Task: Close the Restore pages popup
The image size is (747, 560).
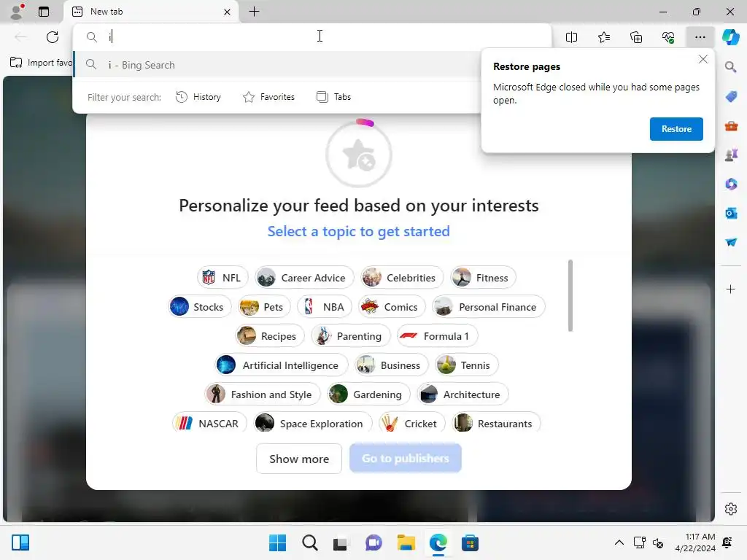Action: tap(703, 60)
